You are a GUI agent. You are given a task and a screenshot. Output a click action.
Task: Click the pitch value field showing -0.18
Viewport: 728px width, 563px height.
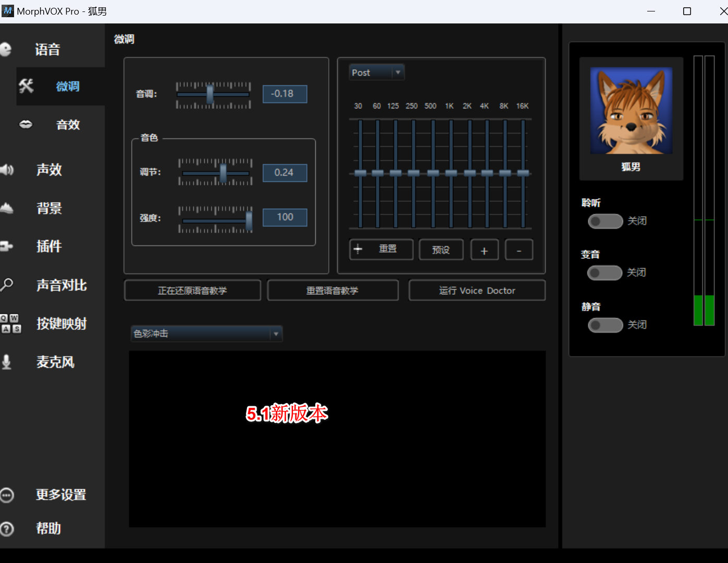coord(285,94)
